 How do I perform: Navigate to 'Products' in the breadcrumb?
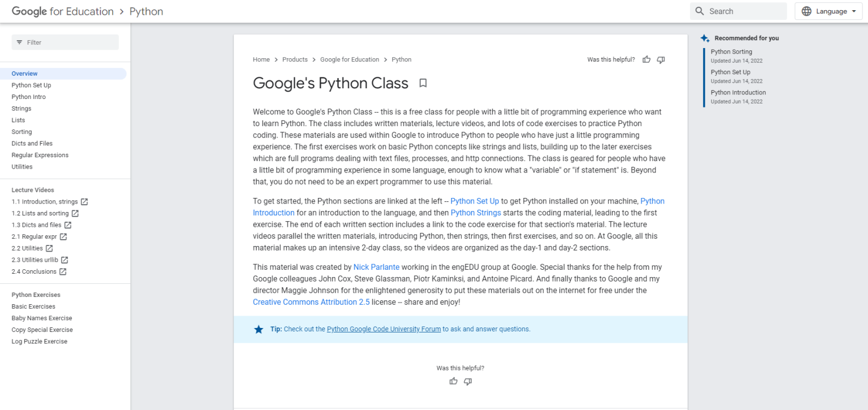point(294,59)
